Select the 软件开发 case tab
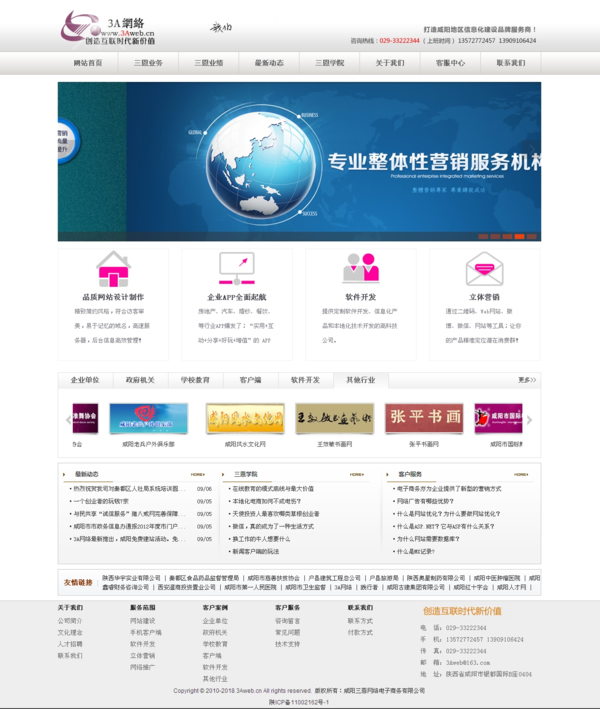This screenshot has width=600, height=709. pos(305,380)
